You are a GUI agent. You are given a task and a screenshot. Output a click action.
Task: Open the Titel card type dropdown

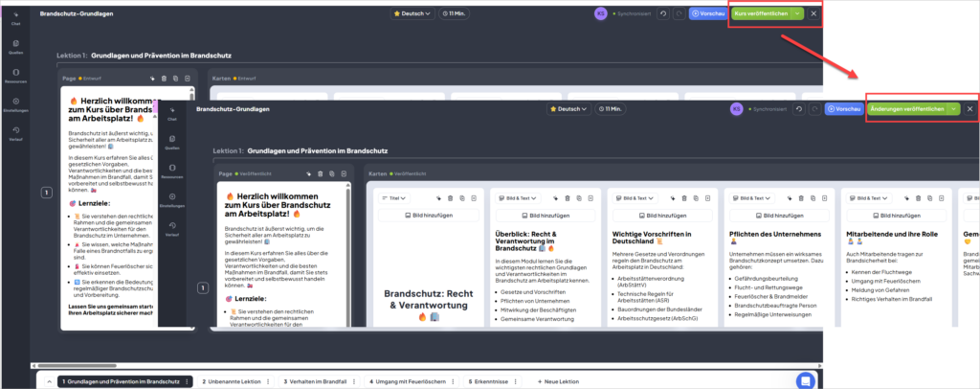tap(394, 197)
